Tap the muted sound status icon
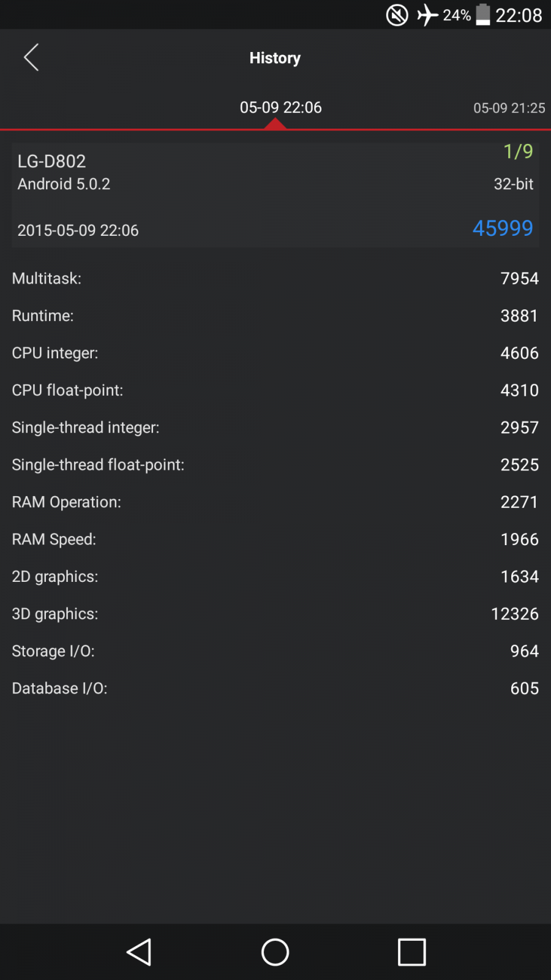Viewport: 551px width, 980px height. click(397, 15)
